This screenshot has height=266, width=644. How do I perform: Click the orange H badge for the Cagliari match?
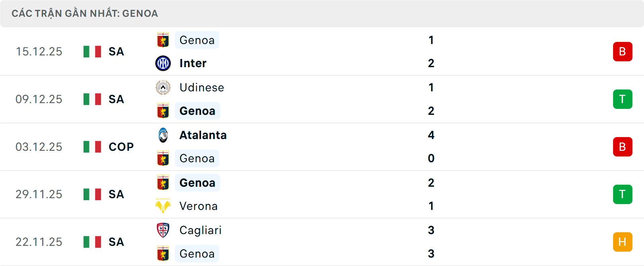(x=623, y=242)
